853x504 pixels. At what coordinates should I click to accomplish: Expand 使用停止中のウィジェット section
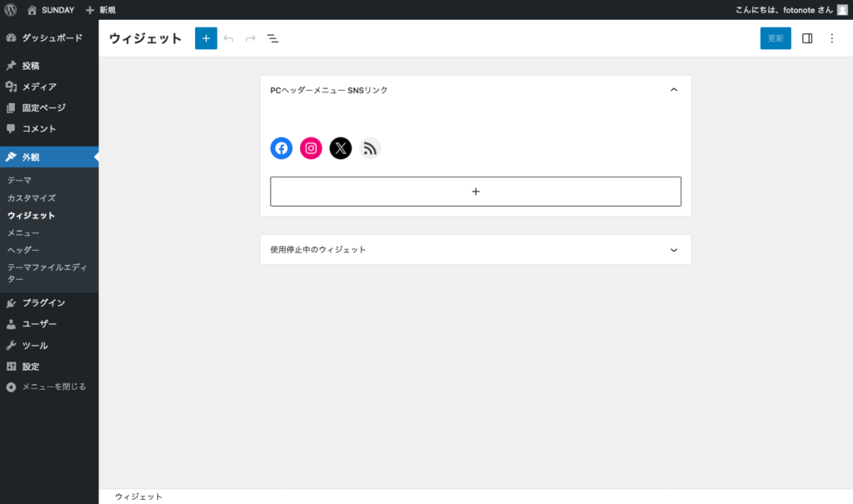click(x=674, y=250)
